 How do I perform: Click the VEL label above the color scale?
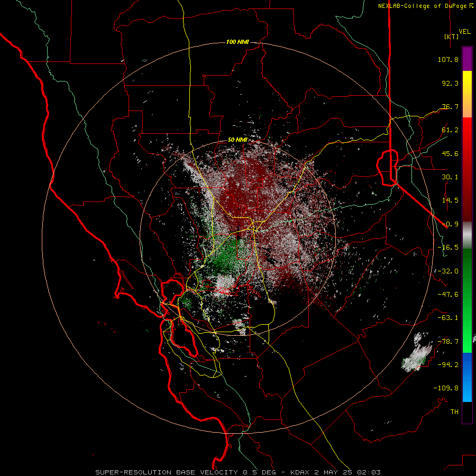pos(464,32)
